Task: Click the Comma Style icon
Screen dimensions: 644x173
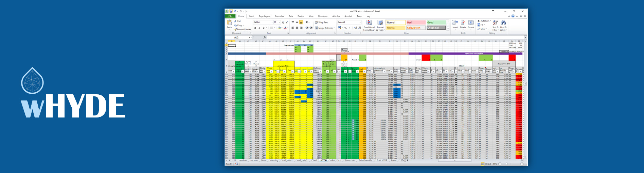Action: [350, 28]
